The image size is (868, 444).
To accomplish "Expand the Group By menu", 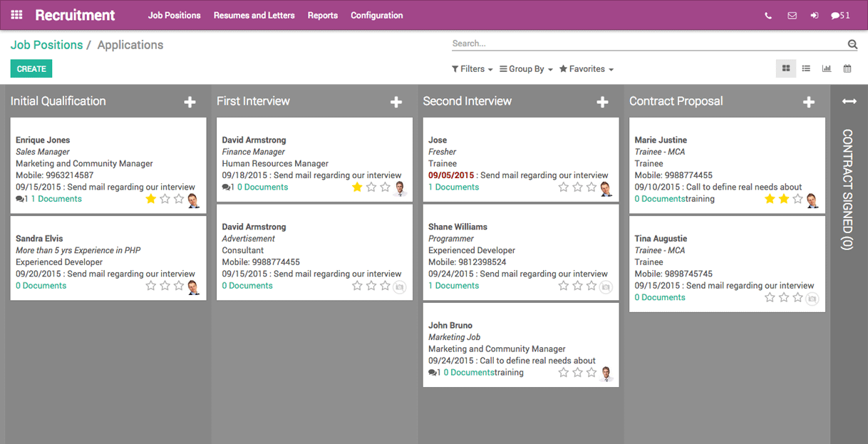I will pos(525,68).
